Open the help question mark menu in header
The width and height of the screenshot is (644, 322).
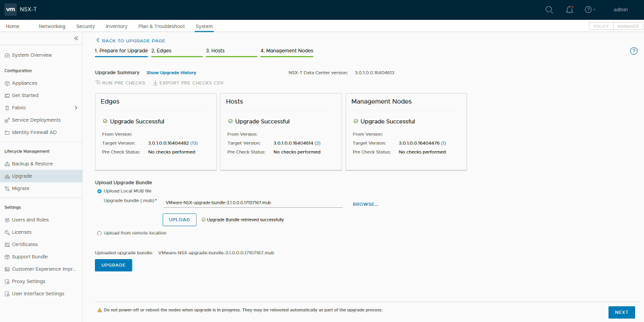click(x=589, y=10)
